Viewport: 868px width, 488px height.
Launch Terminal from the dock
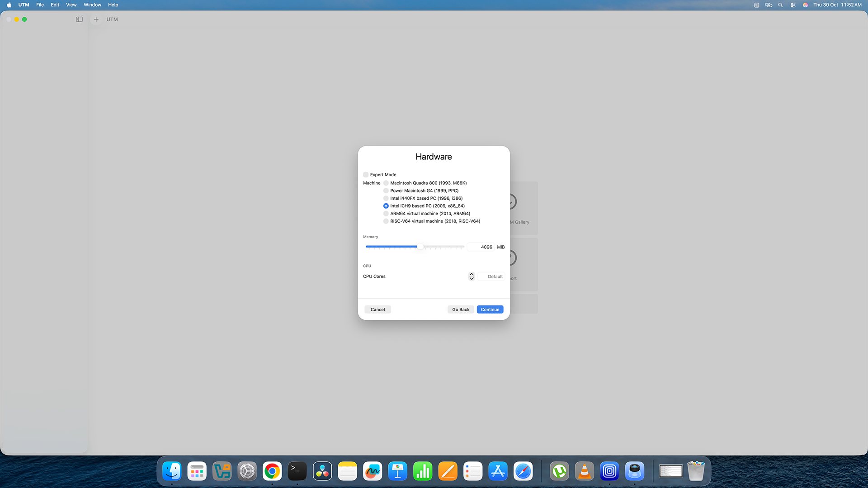coord(297,471)
